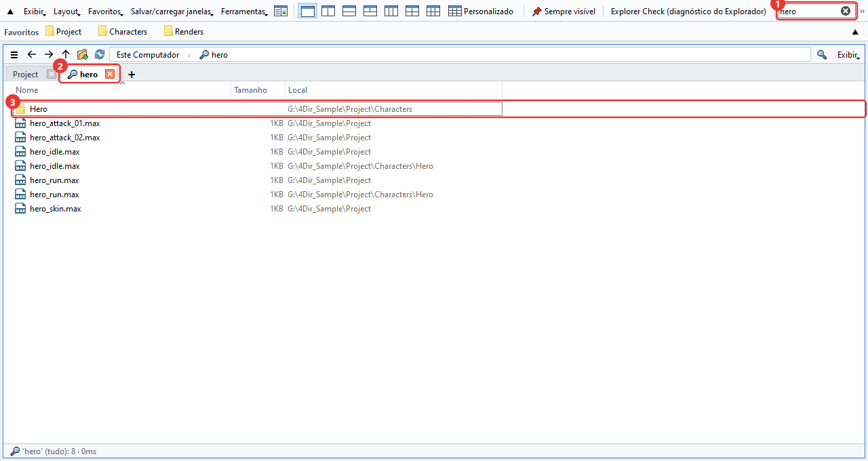Open the pane hamburger menu
The image size is (868, 461).
pyautogui.click(x=14, y=55)
